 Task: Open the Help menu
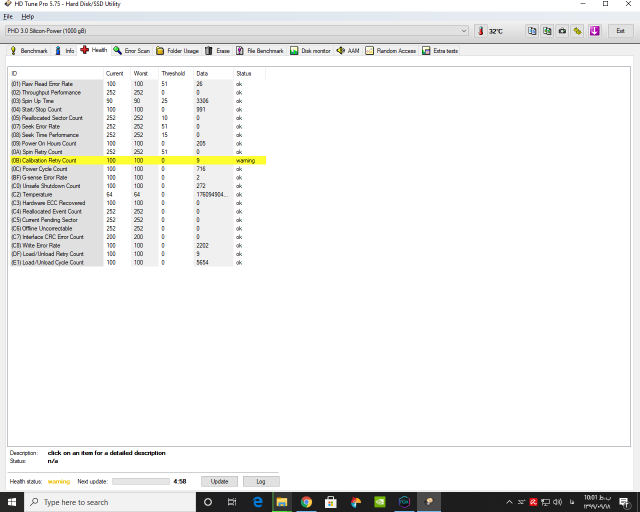[x=28, y=17]
